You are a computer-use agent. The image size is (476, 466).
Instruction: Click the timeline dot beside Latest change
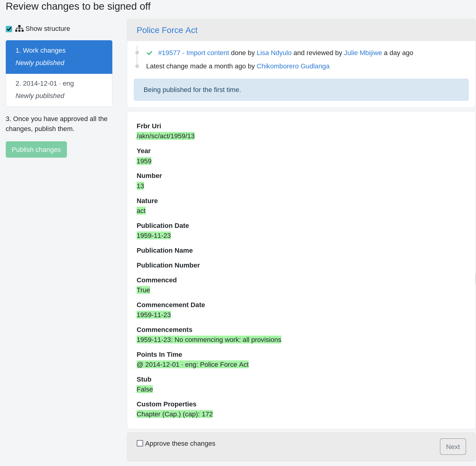(137, 66)
